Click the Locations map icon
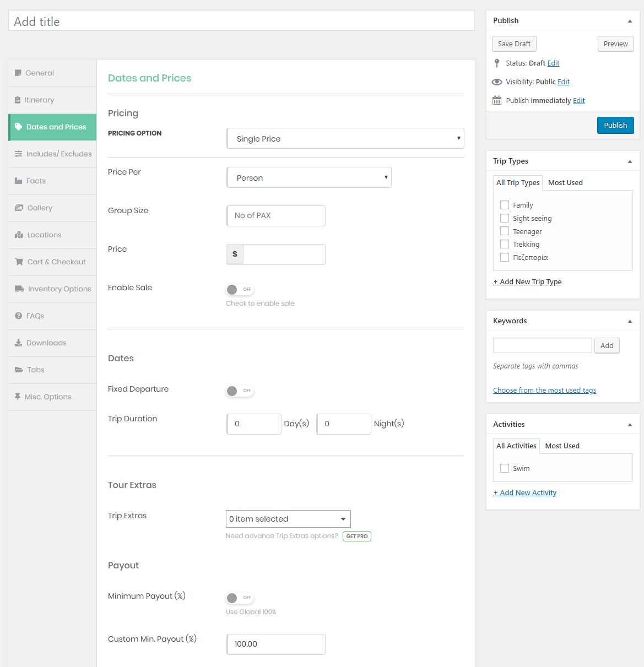 [19, 235]
